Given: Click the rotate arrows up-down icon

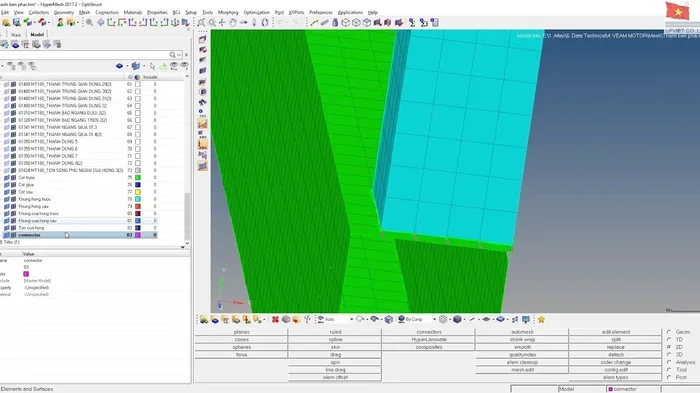Looking at the screenshot, I should point(254,22).
